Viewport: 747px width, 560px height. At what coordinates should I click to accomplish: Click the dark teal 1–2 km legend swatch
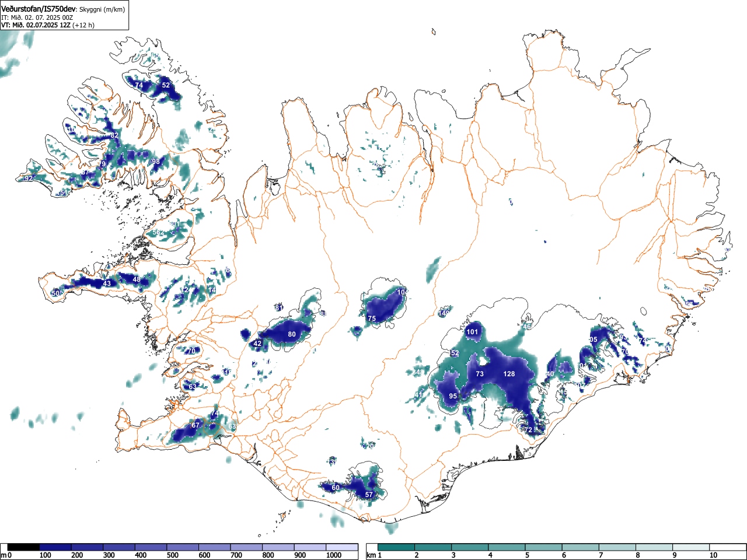tap(397, 547)
